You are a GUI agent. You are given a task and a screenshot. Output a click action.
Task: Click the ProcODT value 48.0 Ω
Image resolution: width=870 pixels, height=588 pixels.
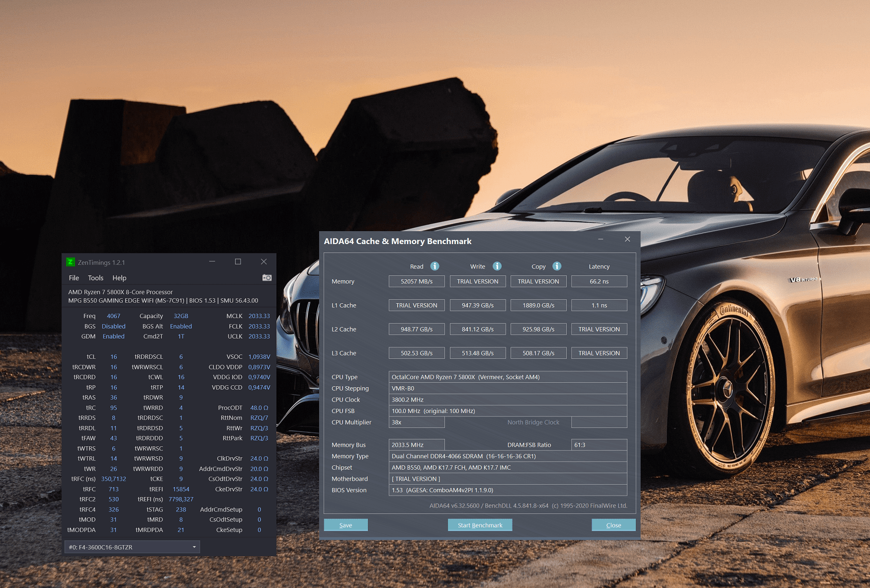pos(259,408)
